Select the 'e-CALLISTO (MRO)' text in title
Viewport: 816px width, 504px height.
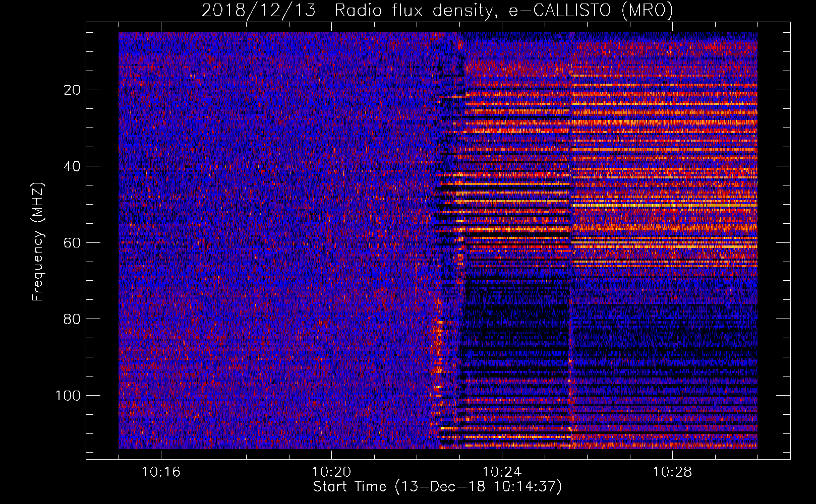(591, 11)
